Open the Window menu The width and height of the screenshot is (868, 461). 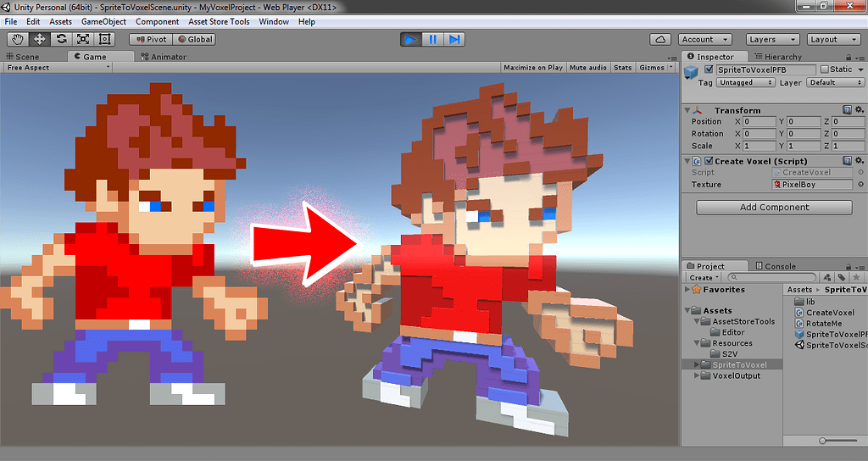pos(274,21)
